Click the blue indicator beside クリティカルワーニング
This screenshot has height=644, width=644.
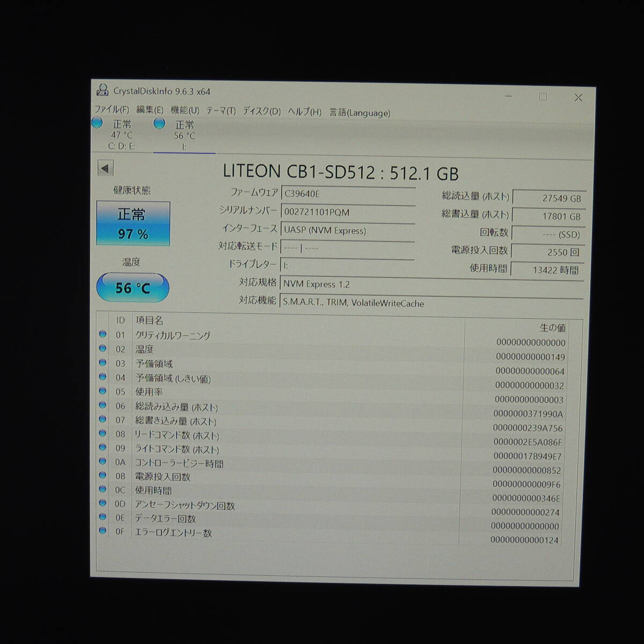tap(103, 334)
